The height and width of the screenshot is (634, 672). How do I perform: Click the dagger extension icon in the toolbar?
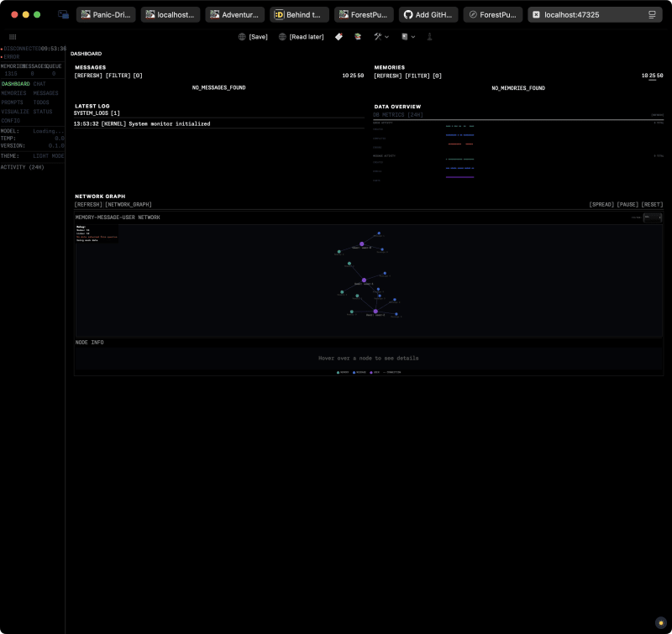click(339, 36)
